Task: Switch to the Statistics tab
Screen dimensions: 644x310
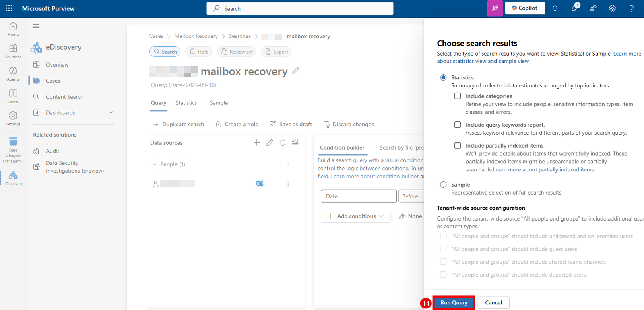Action: (186, 103)
